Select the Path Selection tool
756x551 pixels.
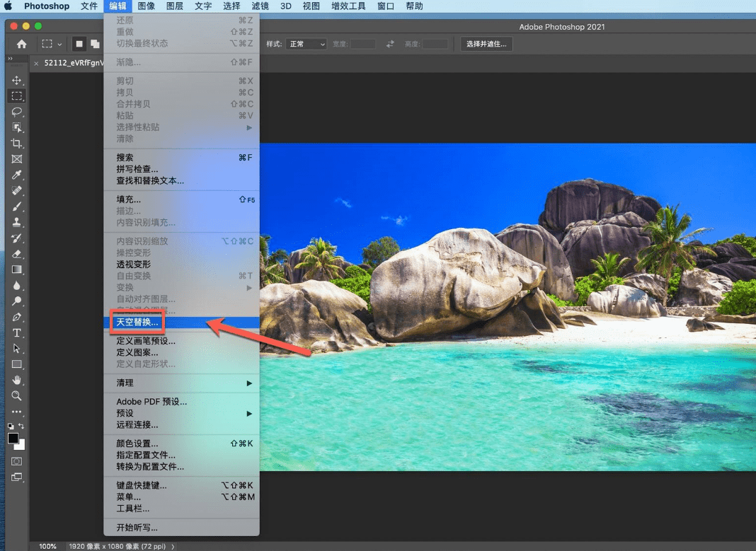[16, 349]
